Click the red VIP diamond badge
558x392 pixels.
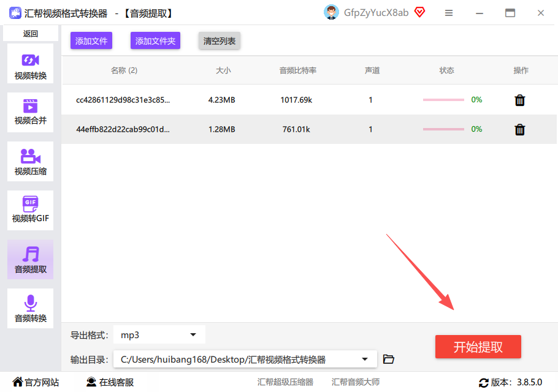click(x=419, y=12)
